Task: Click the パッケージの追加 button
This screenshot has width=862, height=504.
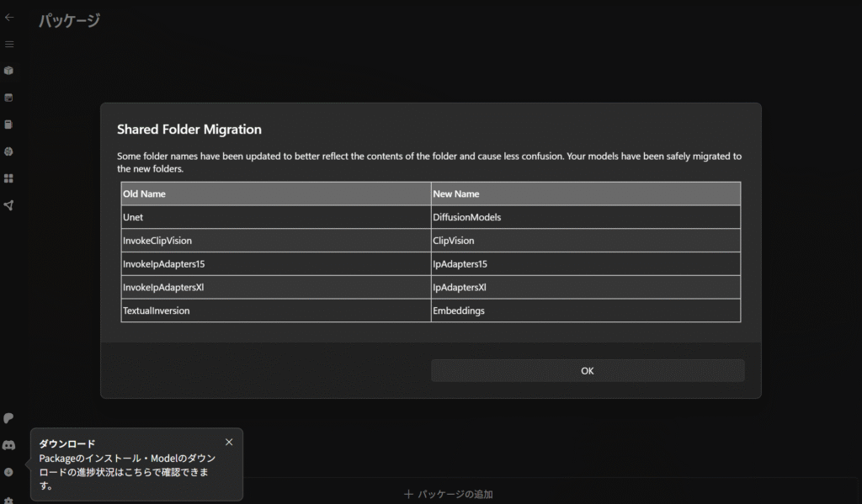Action: click(448, 494)
